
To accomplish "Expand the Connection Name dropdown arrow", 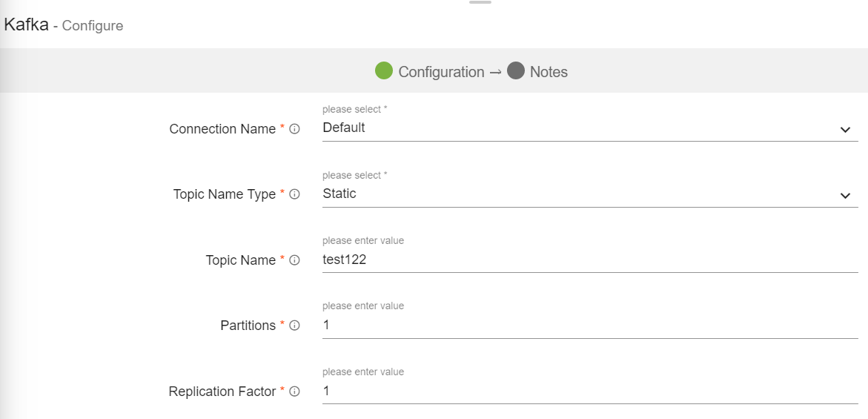I will coord(845,130).
